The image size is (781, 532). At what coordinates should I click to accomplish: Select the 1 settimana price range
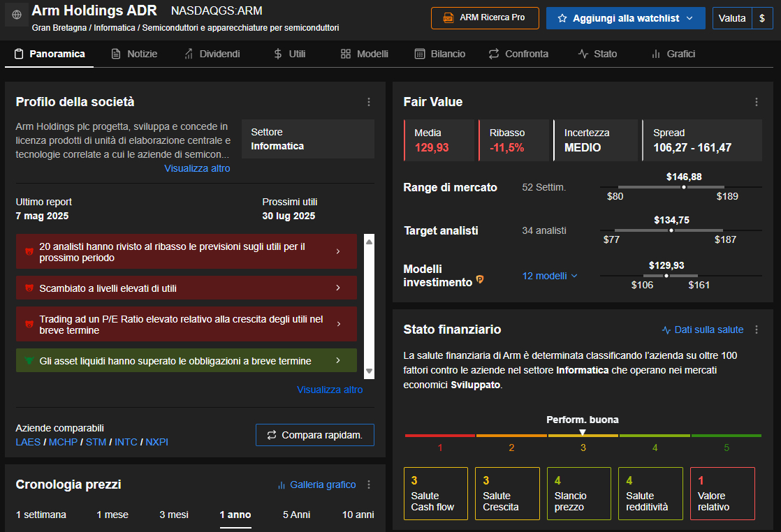tap(41, 515)
